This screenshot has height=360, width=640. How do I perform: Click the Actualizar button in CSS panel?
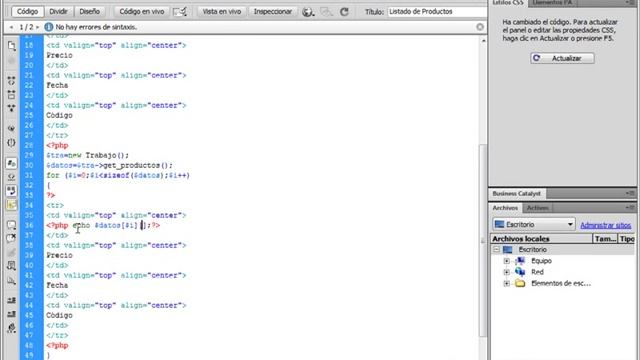562,58
